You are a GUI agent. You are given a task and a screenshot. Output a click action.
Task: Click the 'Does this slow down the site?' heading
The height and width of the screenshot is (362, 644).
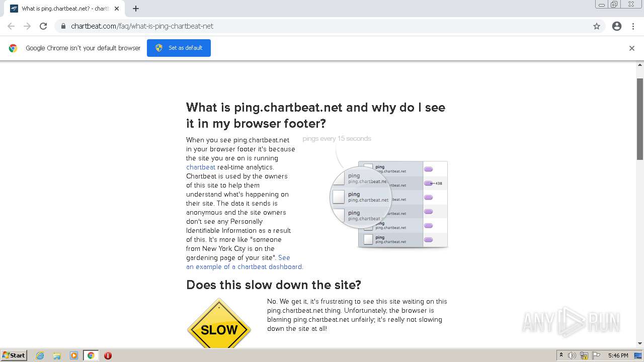point(274,285)
